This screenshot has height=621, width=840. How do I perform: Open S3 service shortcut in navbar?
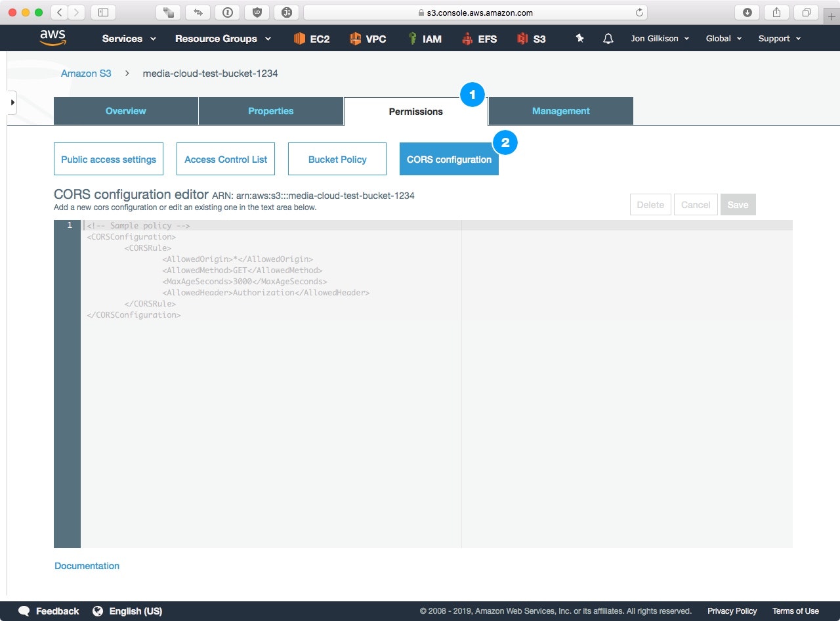pyautogui.click(x=532, y=39)
